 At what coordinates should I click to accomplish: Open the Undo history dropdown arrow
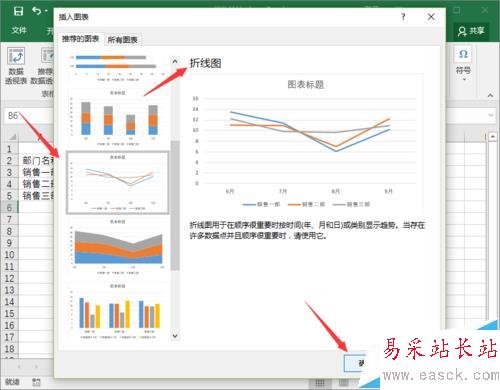pyautogui.click(x=46, y=12)
